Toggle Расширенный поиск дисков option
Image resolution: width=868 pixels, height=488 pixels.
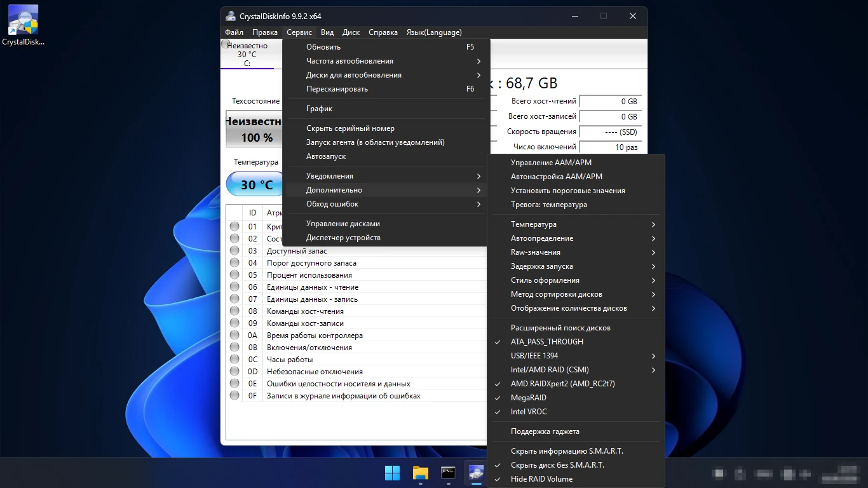[576, 328]
